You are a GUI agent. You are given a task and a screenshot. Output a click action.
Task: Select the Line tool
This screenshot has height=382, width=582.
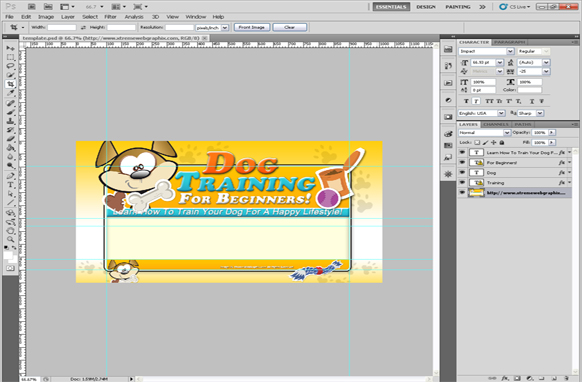click(10, 203)
